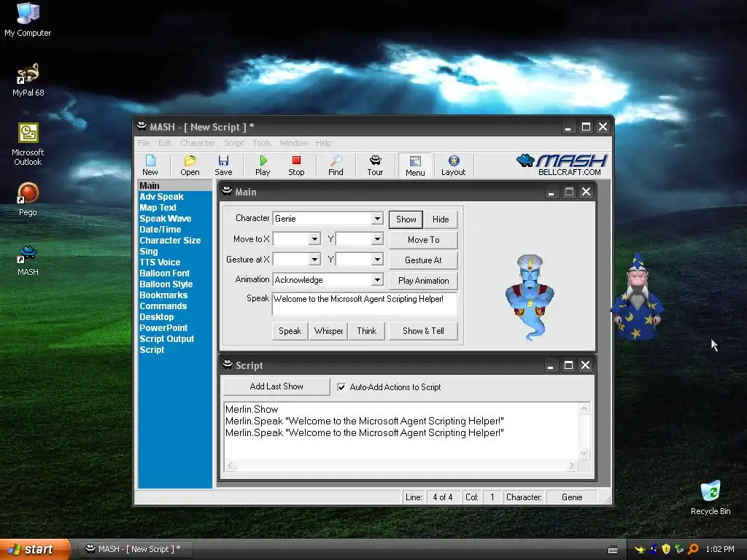Start the script with the Play icon
The image size is (747, 560).
pyautogui.click(x=263, y=166)
